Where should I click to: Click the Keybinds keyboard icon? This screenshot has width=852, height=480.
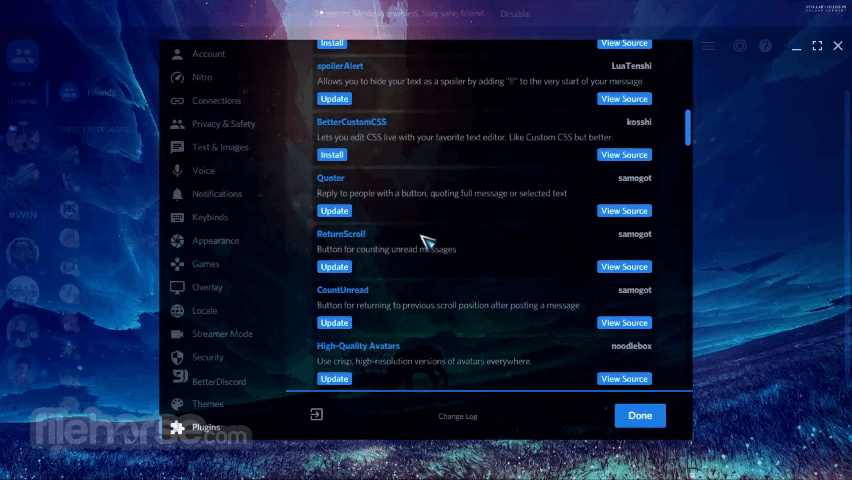point(177,217)
